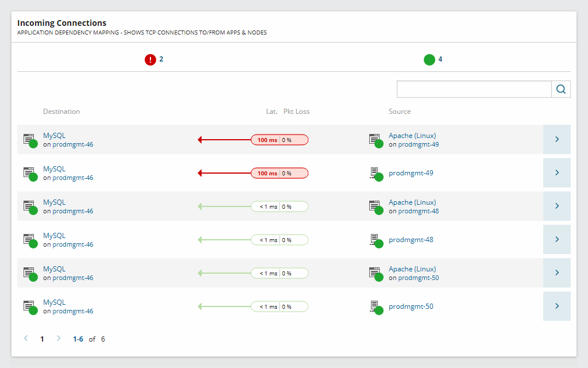Click the green up status filter icon

[x=430, y=59]
